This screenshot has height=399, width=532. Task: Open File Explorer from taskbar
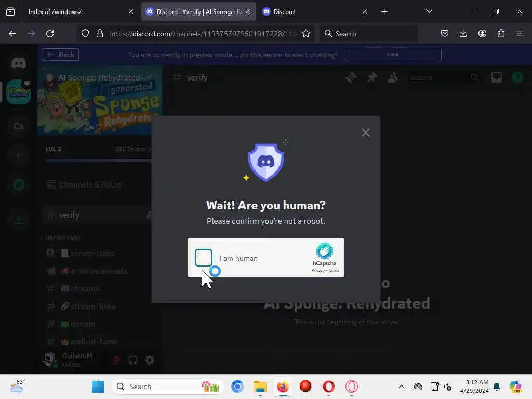[260, 387]
